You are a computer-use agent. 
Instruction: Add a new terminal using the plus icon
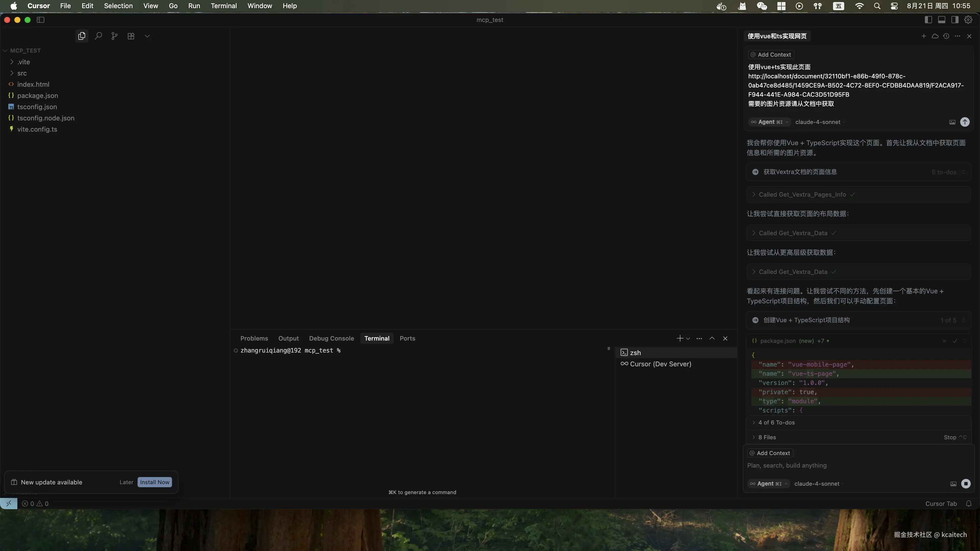click(x=679, y=339)
